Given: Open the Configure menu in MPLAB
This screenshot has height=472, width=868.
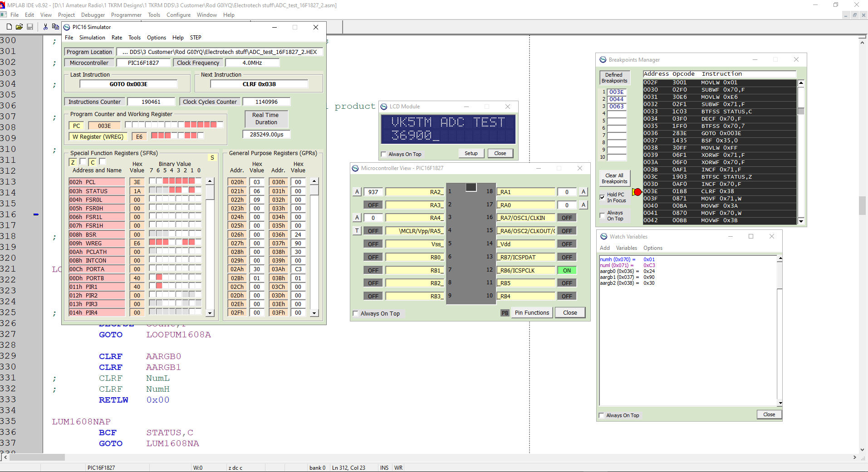Looking at the screenshot, I should click(x=178, y=15).
